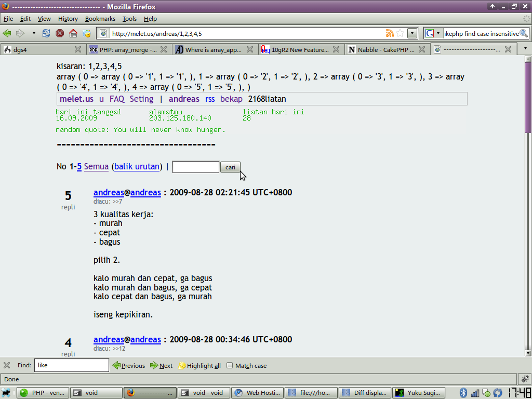This screenshot has height=399, width=532.
Task: Open the search engine selector dropdown
Action: (433, 33)
